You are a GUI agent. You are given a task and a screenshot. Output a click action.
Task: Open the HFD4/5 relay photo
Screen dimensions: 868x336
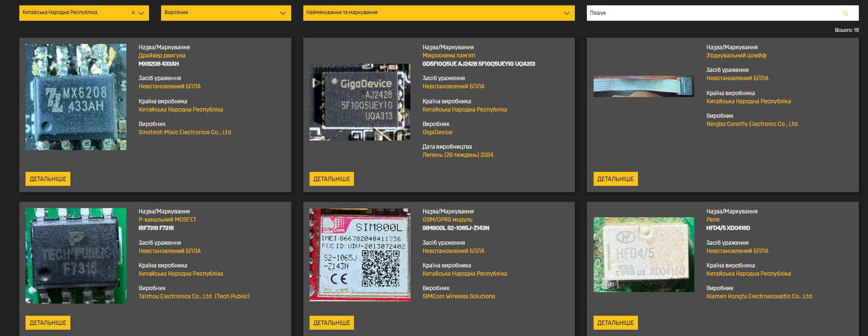643,255
